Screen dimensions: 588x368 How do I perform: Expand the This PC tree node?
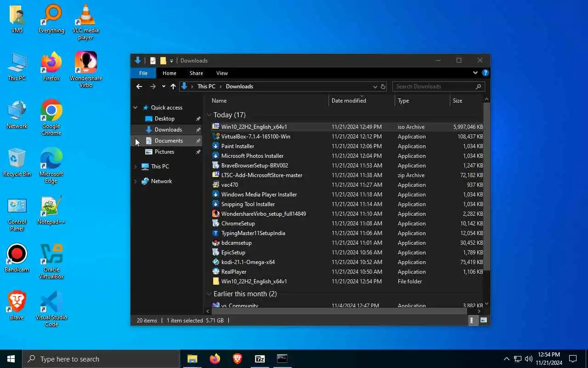(136, 167)
